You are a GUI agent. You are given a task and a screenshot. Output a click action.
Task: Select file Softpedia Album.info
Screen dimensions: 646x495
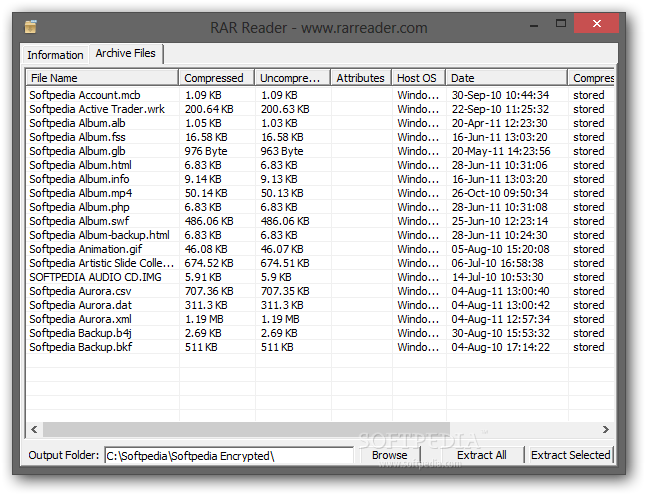[80, 179]
